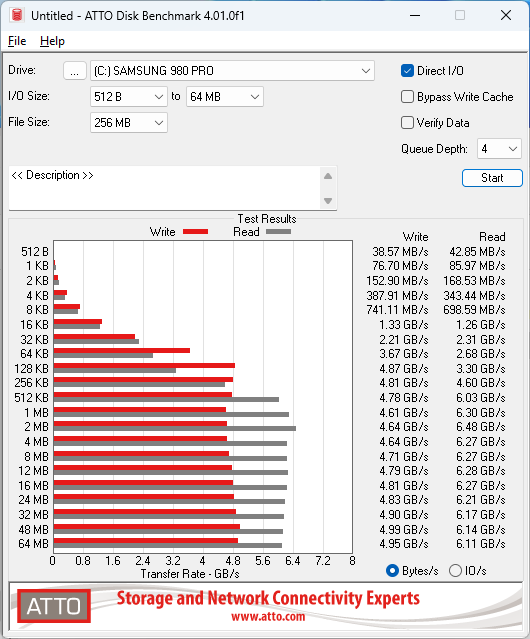This screenshot has width=530, height=639.
Task: Click the red Write legend swatch
Action: (196, 231)
